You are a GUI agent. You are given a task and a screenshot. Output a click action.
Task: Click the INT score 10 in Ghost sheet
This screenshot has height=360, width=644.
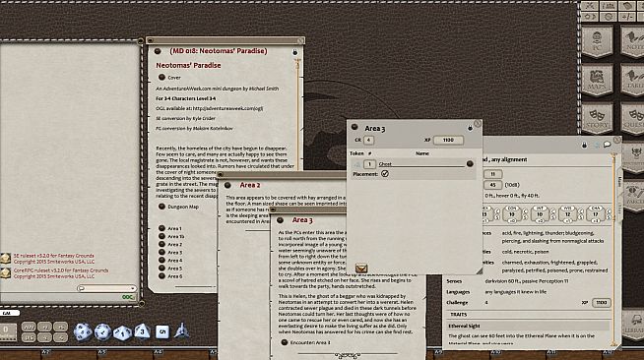540,213
